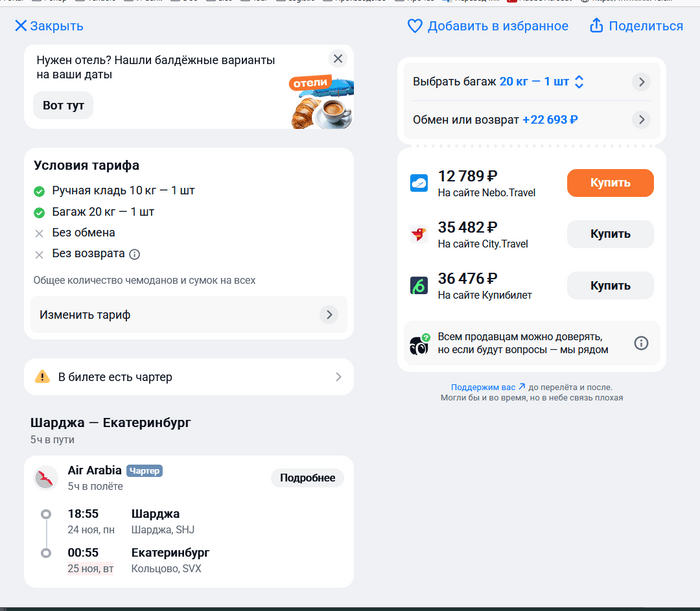Image resolution: width=700 pixels, height=611 pixels.
Task: Expand Обмен или возврат option
Action: pyautogui.click(x=641, y=120)
